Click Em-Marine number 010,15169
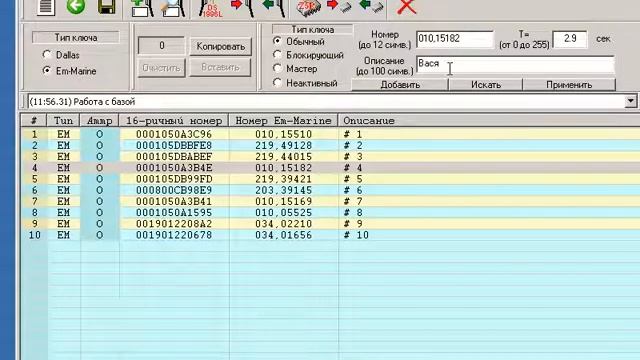This screenshot has width=640, height=360. point(283,202)
